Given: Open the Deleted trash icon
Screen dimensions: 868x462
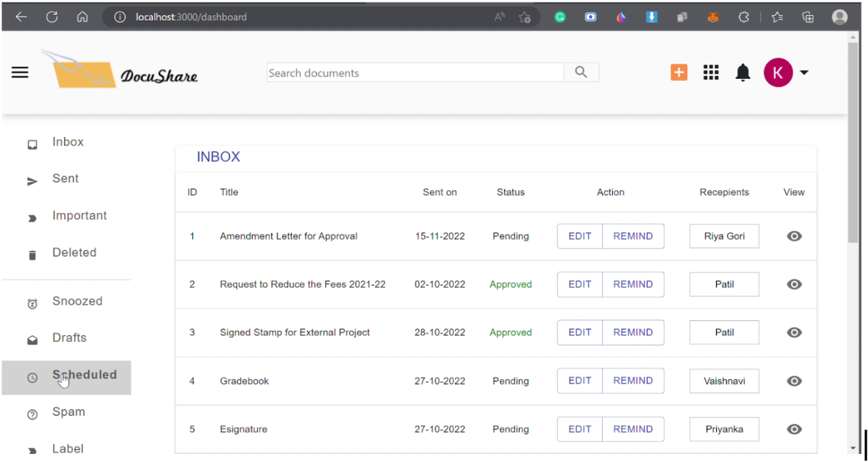Looking at the screenshot, I should click(32, 255).
